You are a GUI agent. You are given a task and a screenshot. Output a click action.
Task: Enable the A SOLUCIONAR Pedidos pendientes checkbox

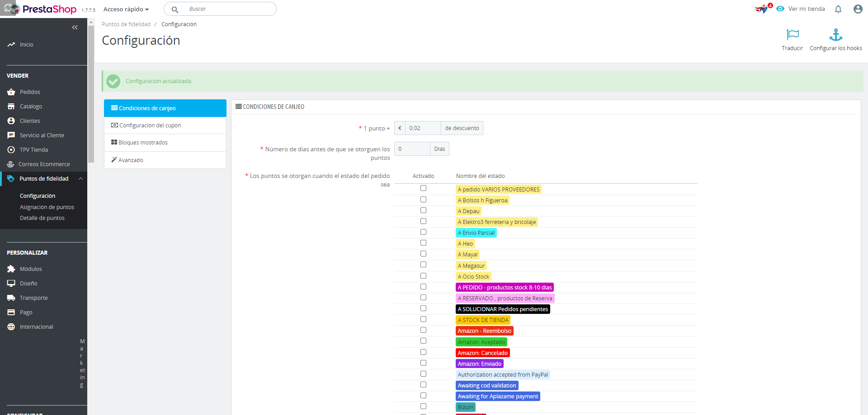tap(423, 308)
